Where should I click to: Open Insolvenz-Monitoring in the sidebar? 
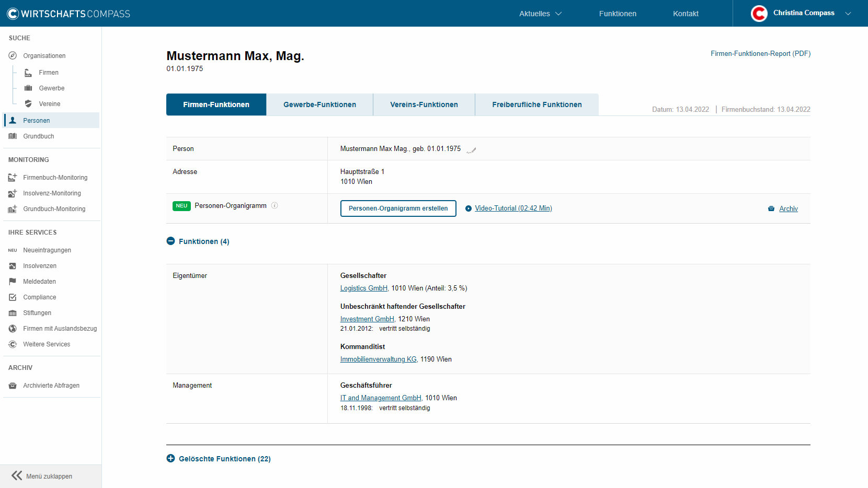pos(52,193)
